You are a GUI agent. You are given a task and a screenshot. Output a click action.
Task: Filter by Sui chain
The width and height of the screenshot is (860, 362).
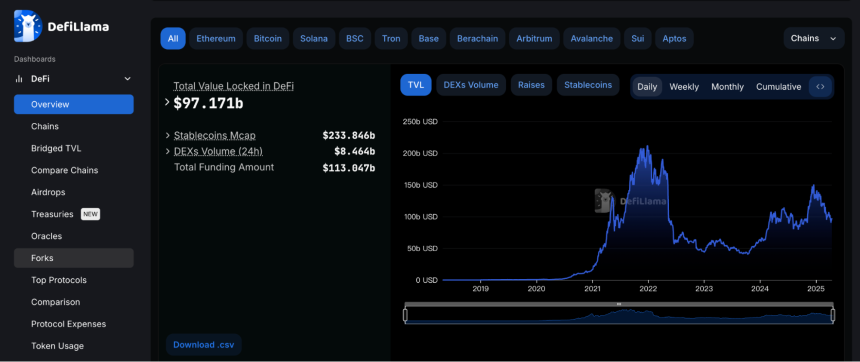click(638, 38)
